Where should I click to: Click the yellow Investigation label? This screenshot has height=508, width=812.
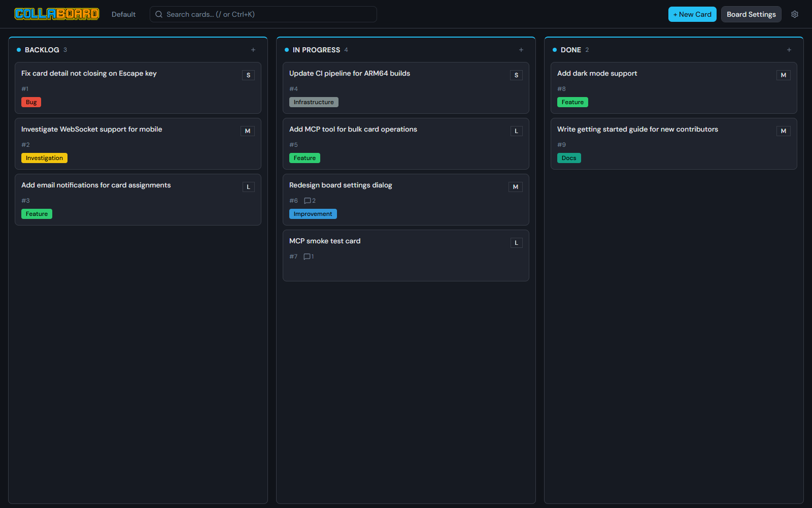44,158
